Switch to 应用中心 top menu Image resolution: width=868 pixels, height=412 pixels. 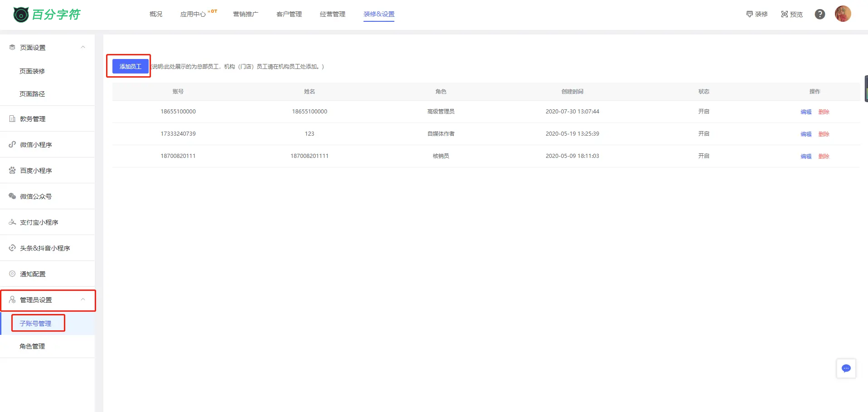(193, 14)
